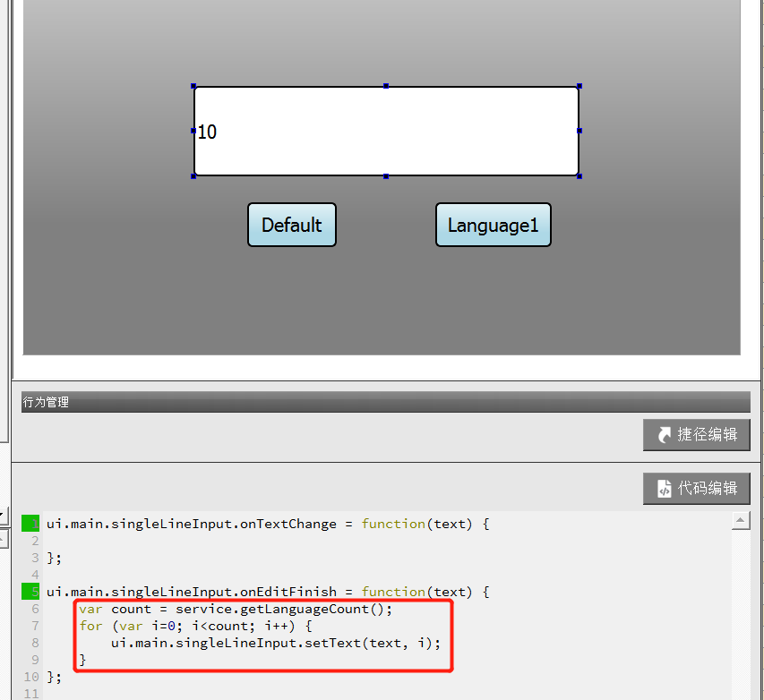The width and height of the screenshot is (764, 700).
Task: Click the setText(text, i) code line
Action: (276, 643)
